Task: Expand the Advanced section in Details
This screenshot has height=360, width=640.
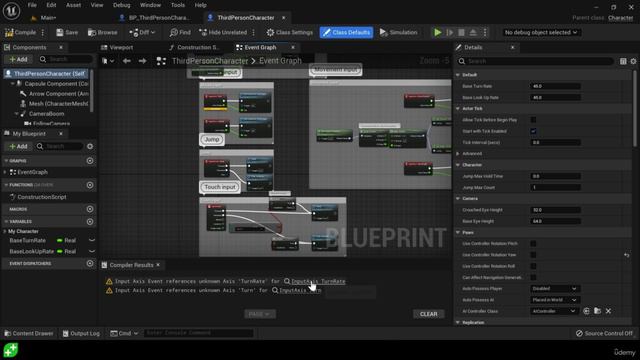Action: point(458,153)
